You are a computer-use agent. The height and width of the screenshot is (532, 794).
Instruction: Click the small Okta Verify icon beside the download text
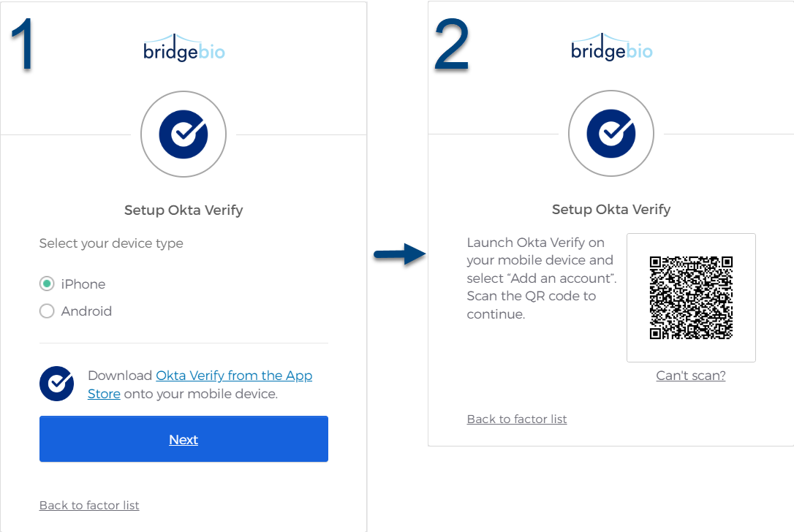56,384
